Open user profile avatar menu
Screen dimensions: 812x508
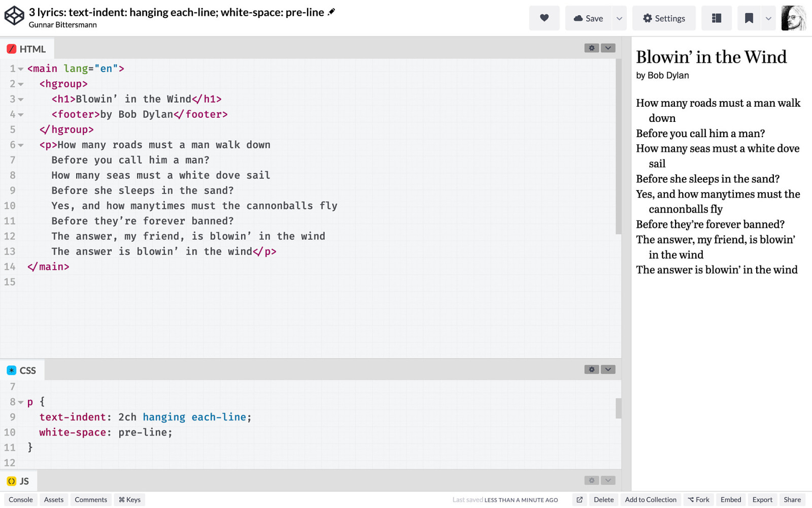point(794,18)
